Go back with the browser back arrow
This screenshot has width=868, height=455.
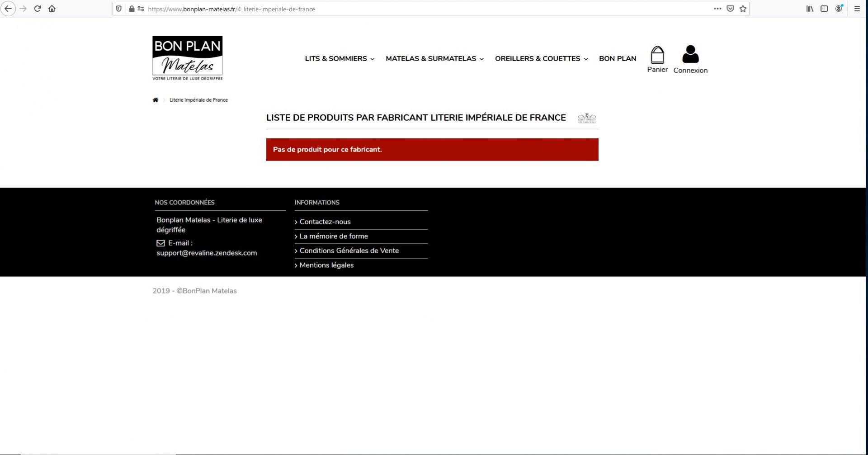pos(8,9)
